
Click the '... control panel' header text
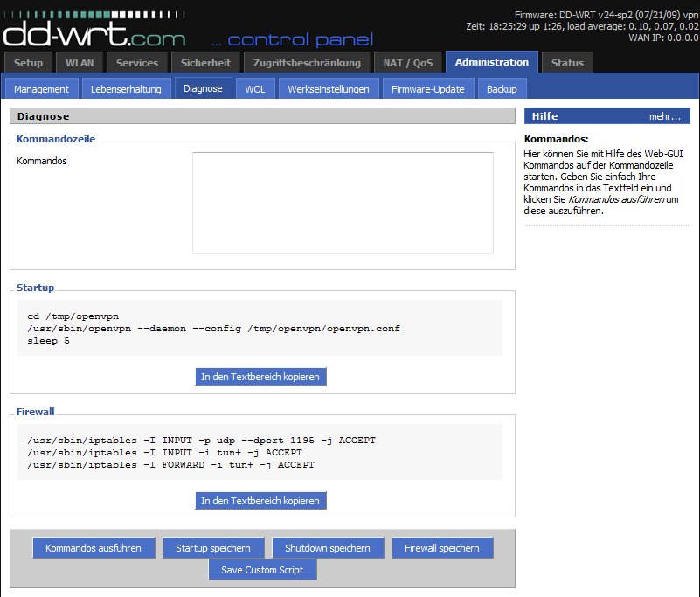[x=293, y=39]
